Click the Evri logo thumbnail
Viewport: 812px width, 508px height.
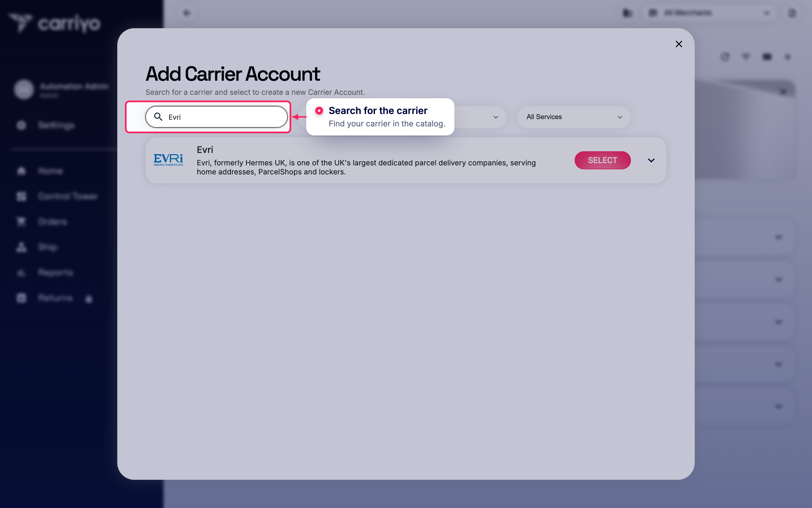(168, 160)
